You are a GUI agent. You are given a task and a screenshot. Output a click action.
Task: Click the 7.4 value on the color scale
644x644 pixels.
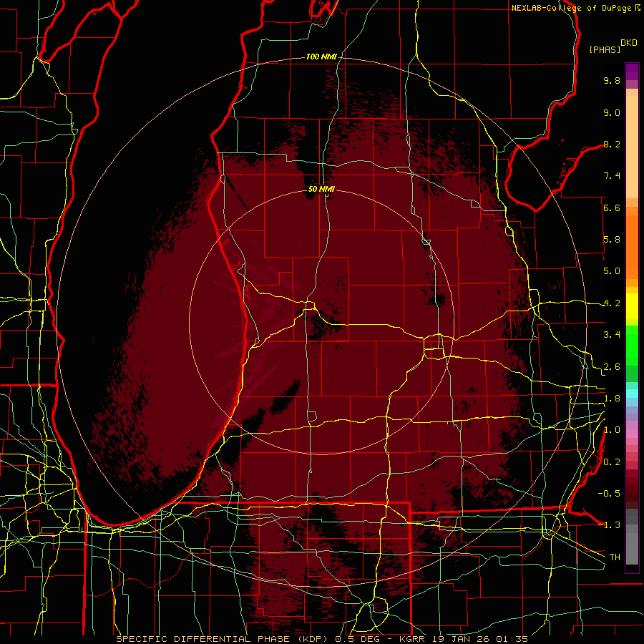[612, 176]
